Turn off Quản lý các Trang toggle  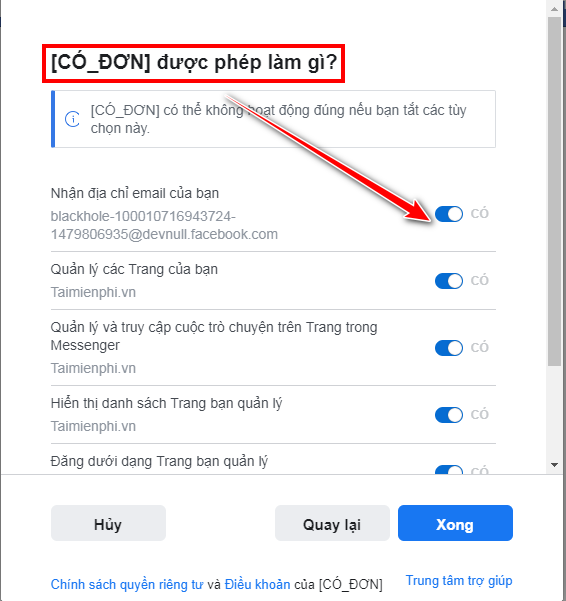click(x=449, y=281)
